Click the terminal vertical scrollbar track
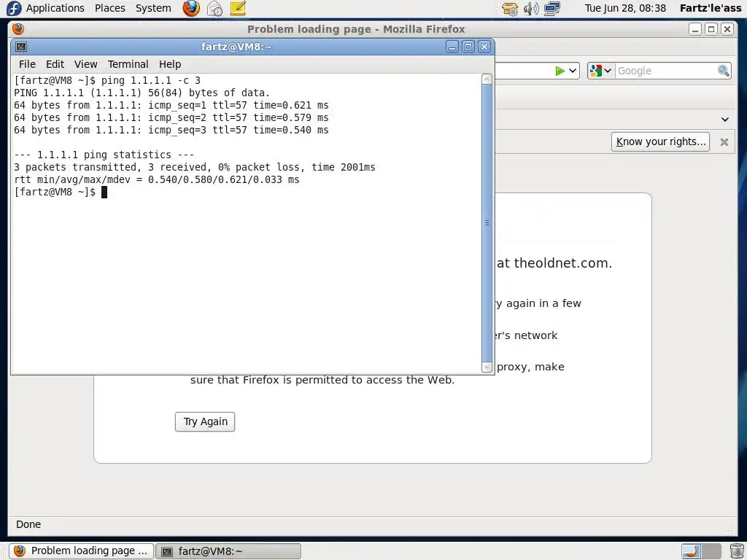Screen dimensions: 747x560 [x=487, y=223]
